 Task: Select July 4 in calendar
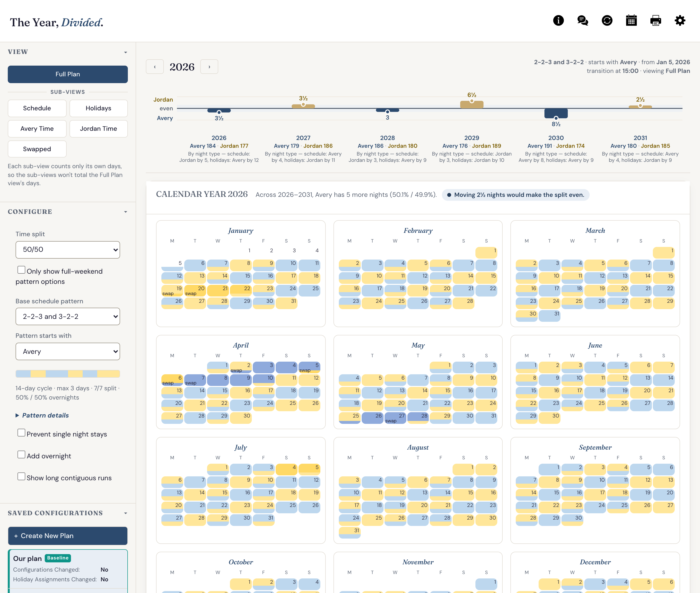point(287,469)
